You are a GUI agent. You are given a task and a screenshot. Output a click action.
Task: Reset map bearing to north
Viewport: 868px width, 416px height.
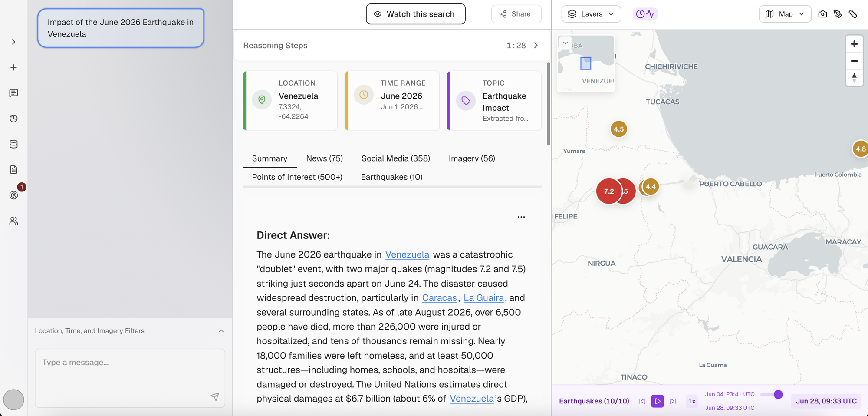[854, 78]
